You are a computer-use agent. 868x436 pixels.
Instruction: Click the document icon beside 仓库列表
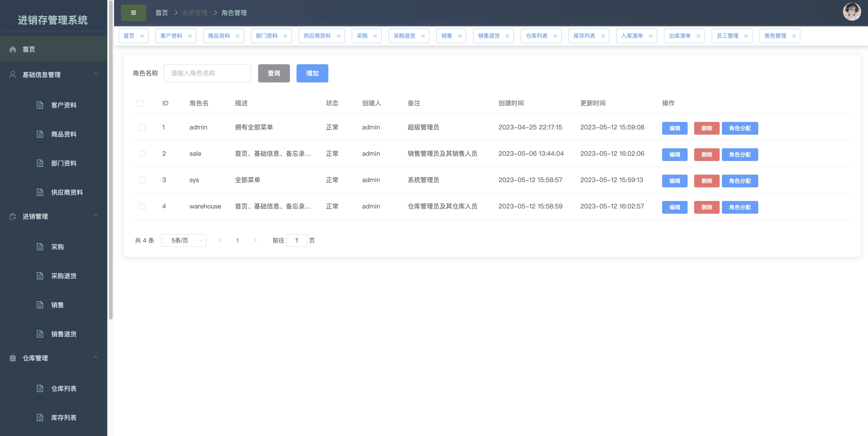pos(40,388)
